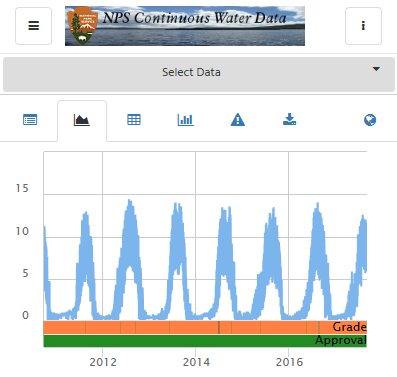397x377 pixels.
Task: Select the area chart tab
Action: point(82,120)
